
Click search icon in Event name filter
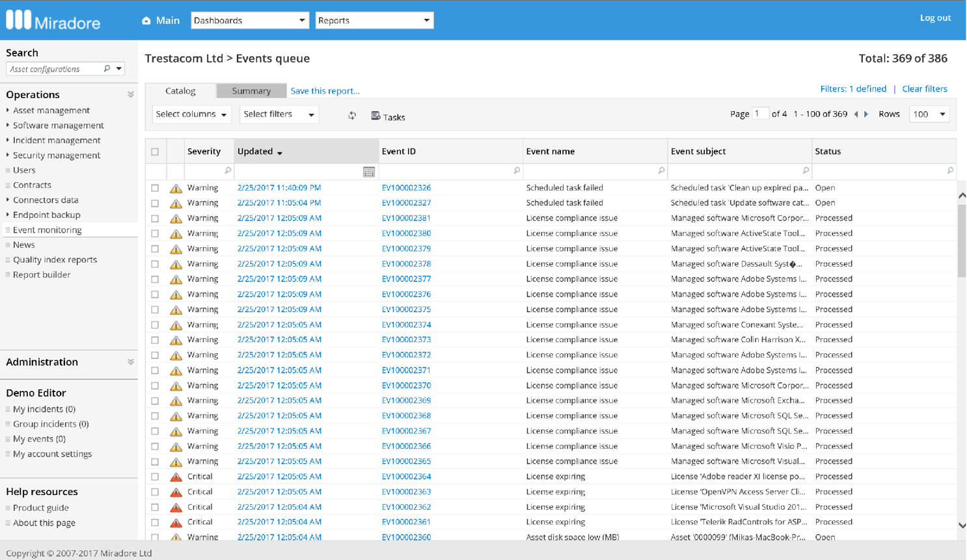click(x=661, y=170)
